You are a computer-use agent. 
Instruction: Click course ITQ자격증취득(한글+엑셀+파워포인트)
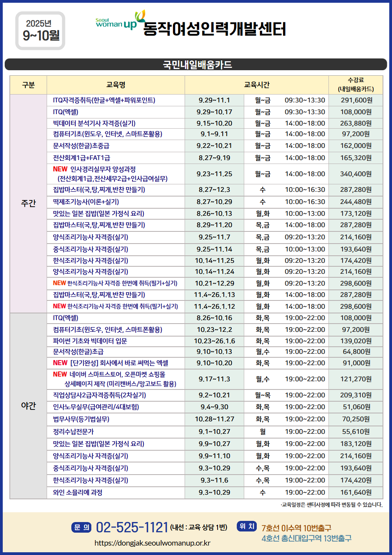(104, 100)
